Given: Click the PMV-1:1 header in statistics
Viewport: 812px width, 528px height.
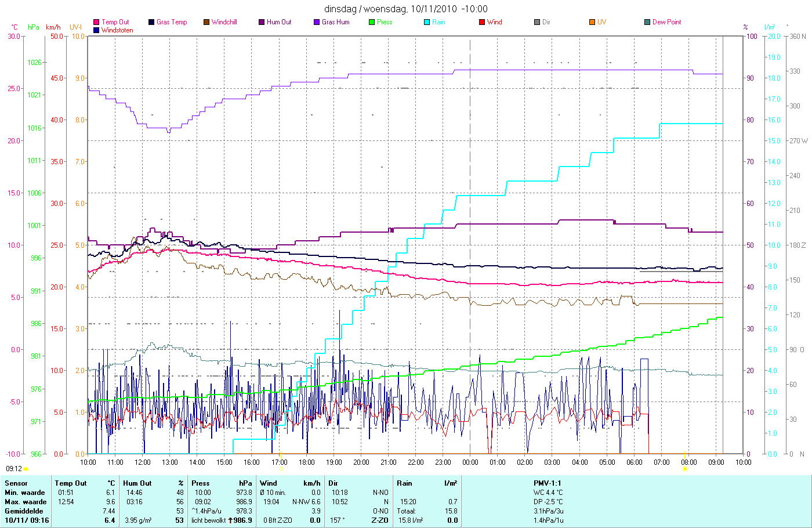Looking at the screenshot, I should click(548, 483).
